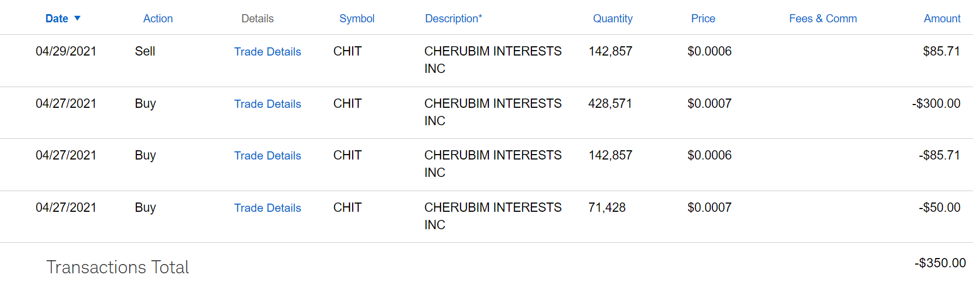
Task: Click the Details column header
Action: 257,19
